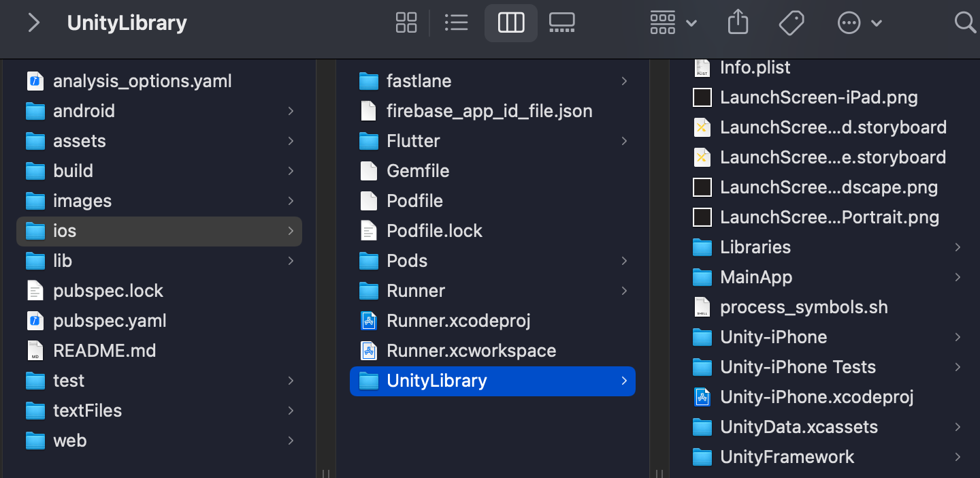The height and width of the screenshot is (478, 980).
Task: Expand the images folder chevron
Action: 291,201
